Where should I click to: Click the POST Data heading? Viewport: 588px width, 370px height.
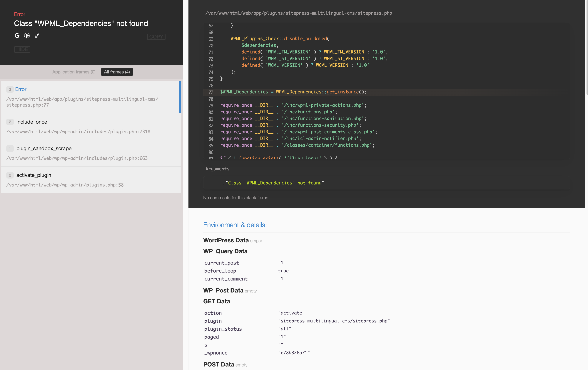[x=218, y=364]
